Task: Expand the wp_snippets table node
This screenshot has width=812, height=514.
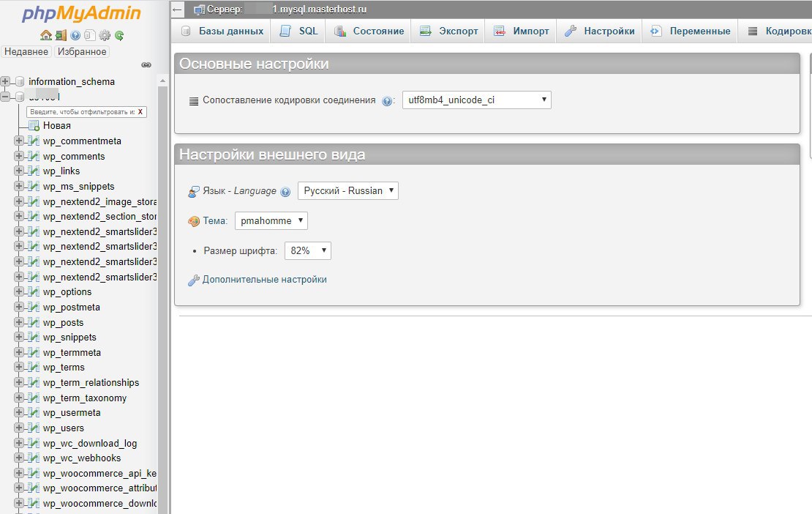Action: (x=18, y=337)
